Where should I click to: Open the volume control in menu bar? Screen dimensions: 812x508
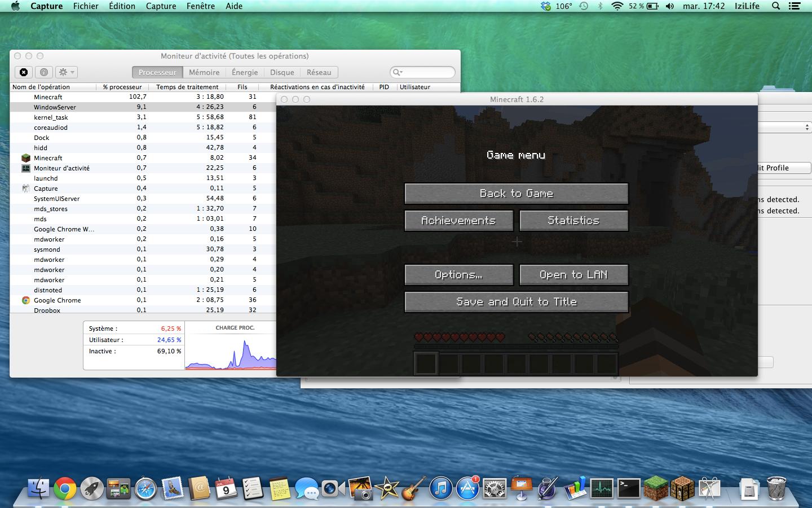[669, 6]
